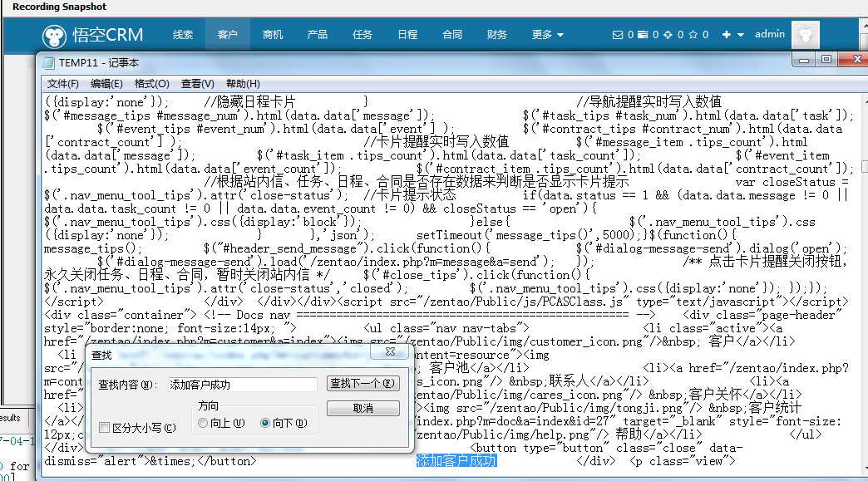Image resolution: width=868 pixels, height=481 pixels.
Task: Click the 查找下一个(F) button
Action: click(362, 383)
